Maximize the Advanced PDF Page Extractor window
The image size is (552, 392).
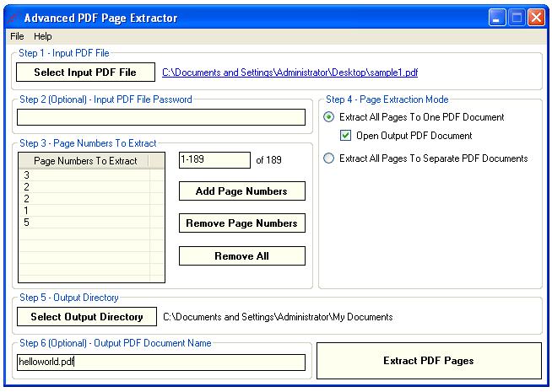(x=517, y=17)
